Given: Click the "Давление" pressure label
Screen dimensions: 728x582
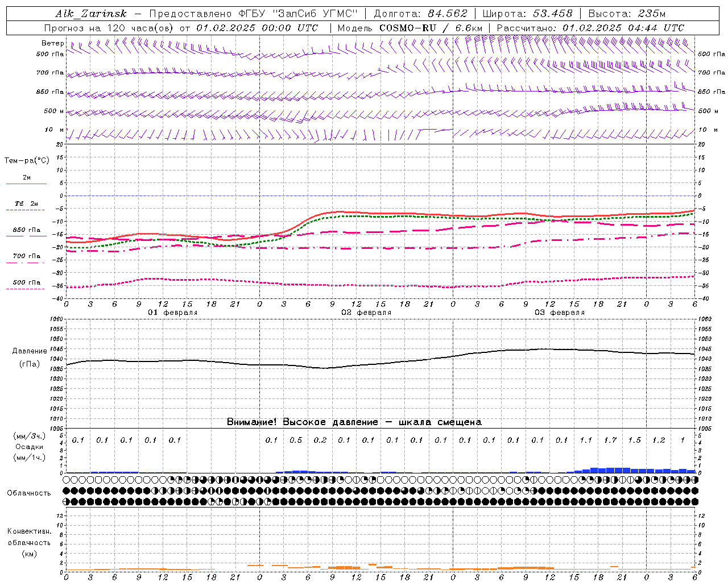Looking at the screenshot, I should click(30, 351).
